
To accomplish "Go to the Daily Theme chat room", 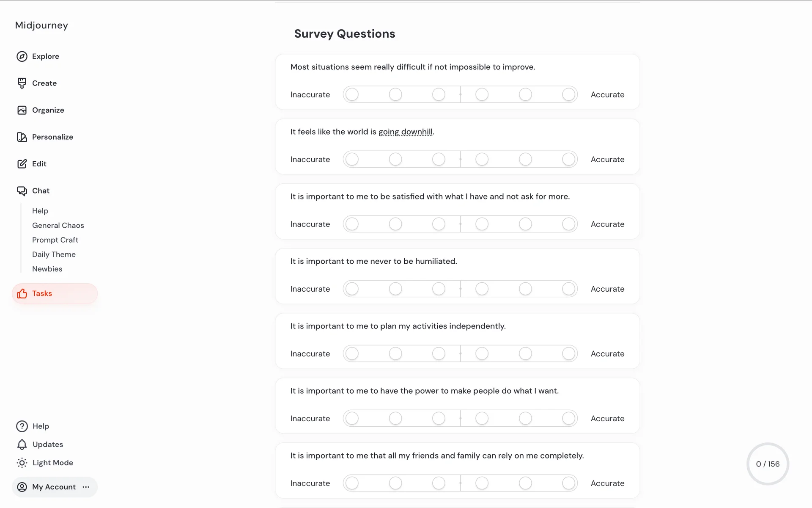I will pyautogui.click(x=54, y=254).
